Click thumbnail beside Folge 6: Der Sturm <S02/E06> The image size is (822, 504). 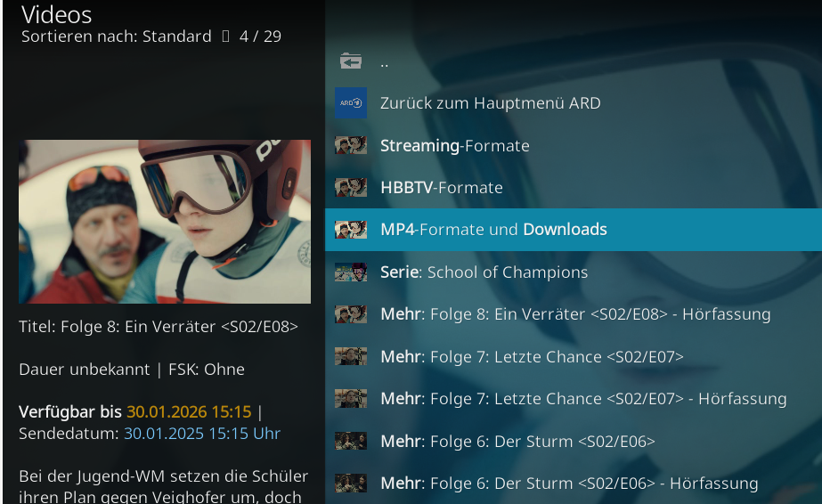pyautogui.click(x=351, y=441)
